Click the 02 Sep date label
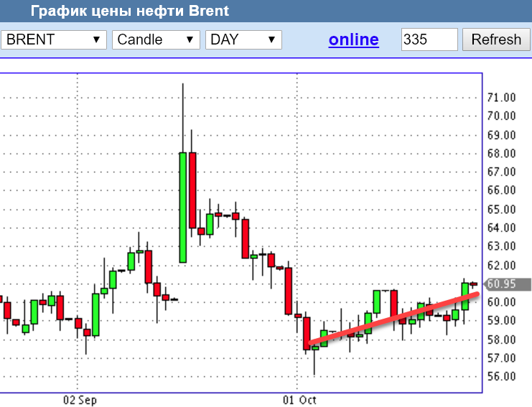Viewport: 532px width, 407px height. click(80, 399)
